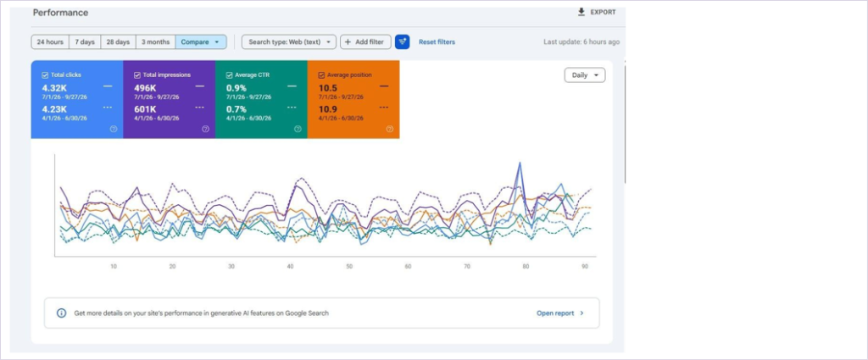Click the 0.7% previous-period CTR value
Image resolution: width=868 pixels, height=360 pixels.
[236, 109]
